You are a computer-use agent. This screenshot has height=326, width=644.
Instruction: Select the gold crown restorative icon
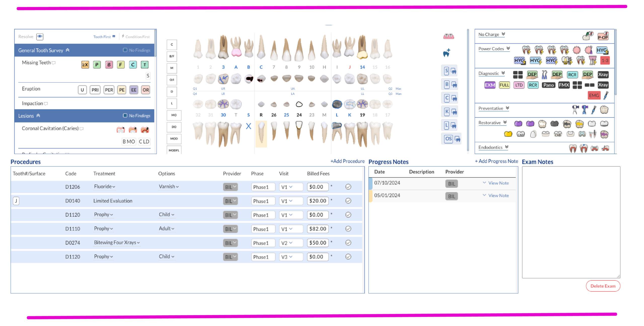coord(508,134)
